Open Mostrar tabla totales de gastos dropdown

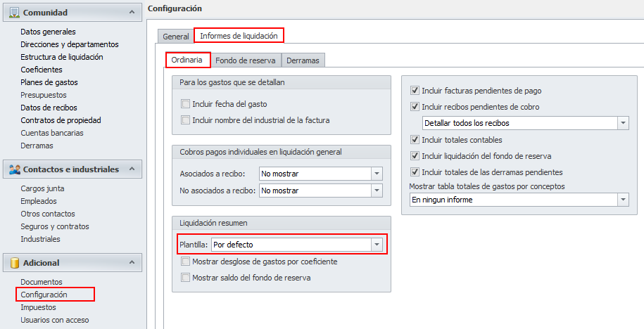[623, 200]
